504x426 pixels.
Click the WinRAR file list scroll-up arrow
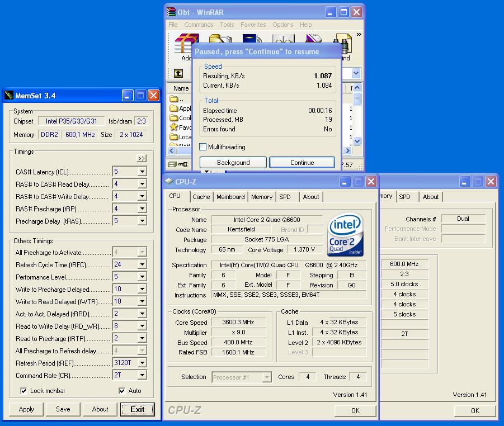point(357,88)
